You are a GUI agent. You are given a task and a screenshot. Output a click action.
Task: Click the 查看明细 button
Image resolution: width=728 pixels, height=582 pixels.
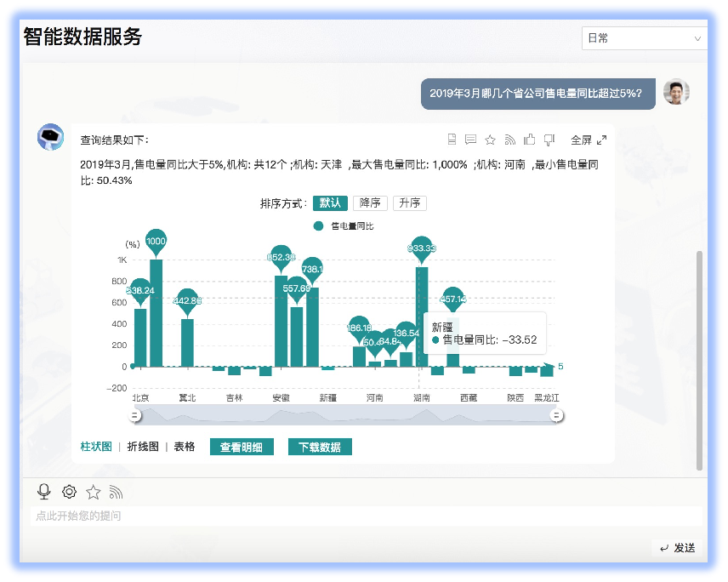(x=242, y=448)
